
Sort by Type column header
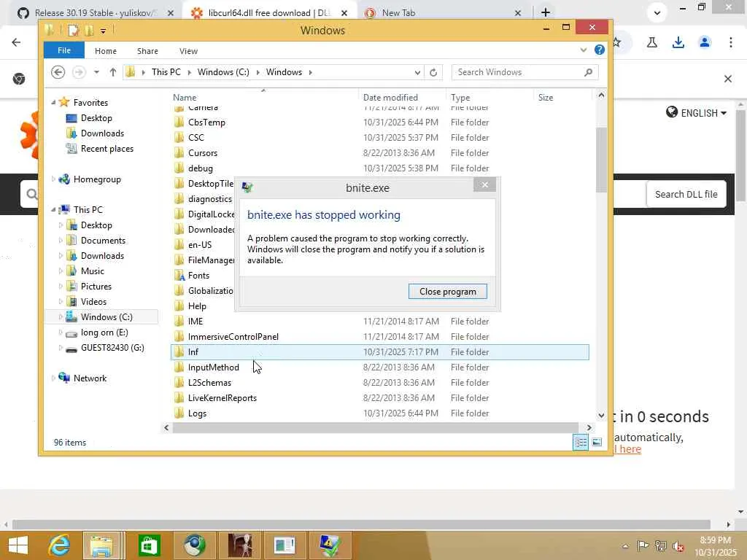coord(460,98)
